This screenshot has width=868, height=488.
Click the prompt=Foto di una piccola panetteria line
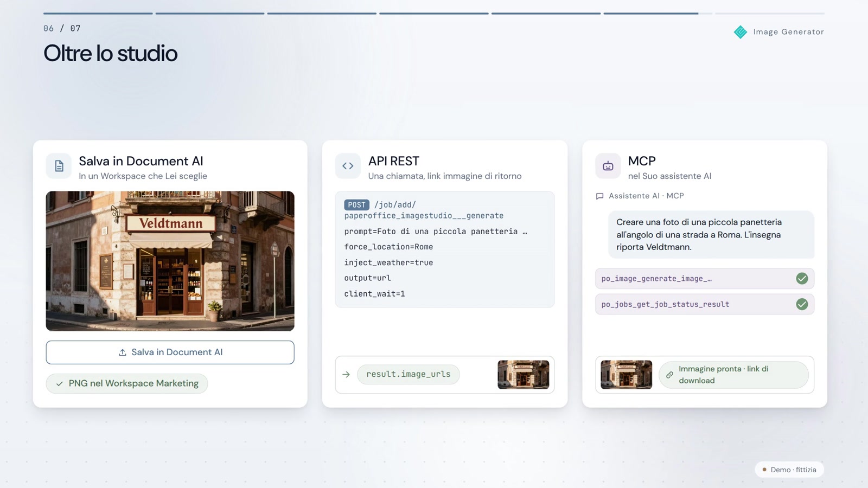(436, 232)
